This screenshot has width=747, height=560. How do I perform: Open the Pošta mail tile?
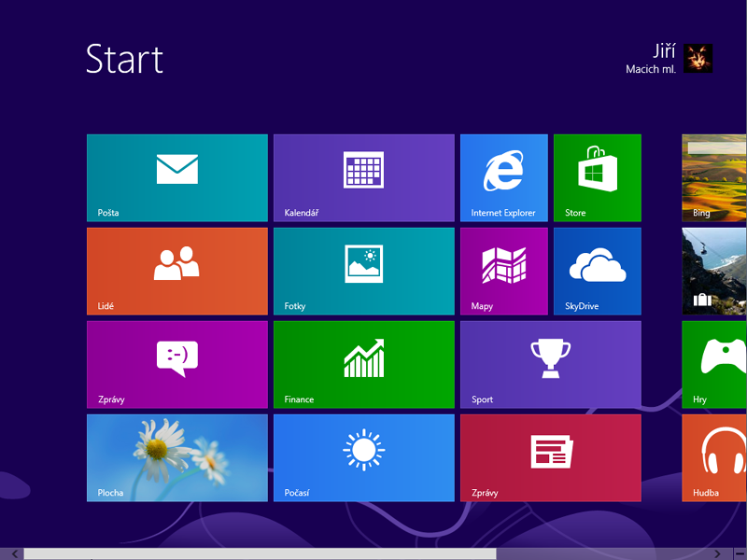coord(177,177)
